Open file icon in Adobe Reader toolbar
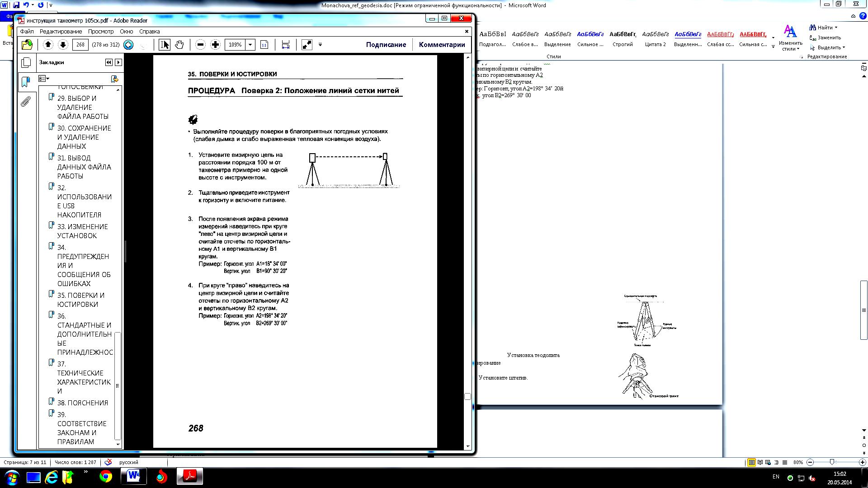The width and height of the screenshot is (868, 488). (x=27, y=44)
